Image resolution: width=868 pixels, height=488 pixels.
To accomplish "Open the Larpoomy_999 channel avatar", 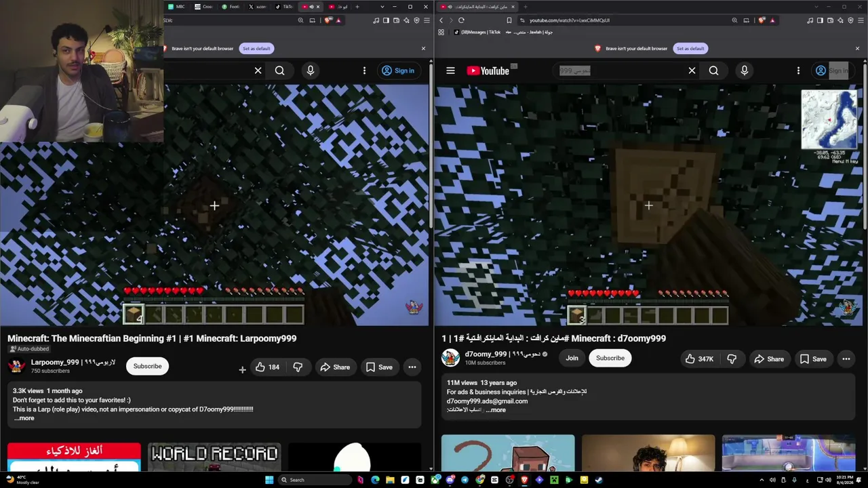I will pos(17,367).
